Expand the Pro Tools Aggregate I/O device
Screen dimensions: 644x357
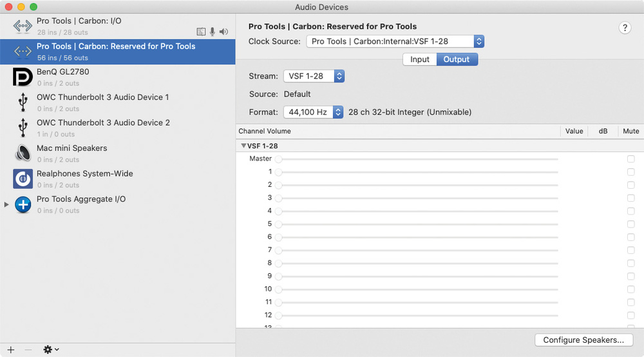click(x=6, y=204)
